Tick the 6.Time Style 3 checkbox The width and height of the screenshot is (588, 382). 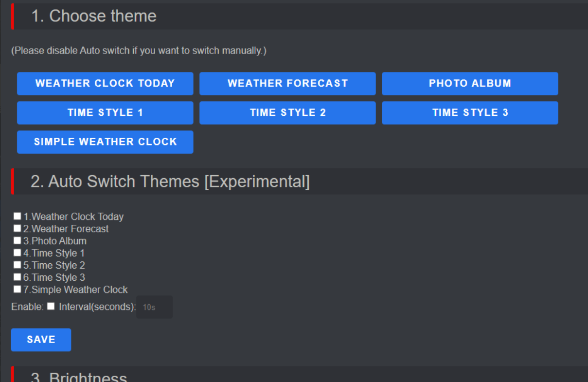point(18,277)
